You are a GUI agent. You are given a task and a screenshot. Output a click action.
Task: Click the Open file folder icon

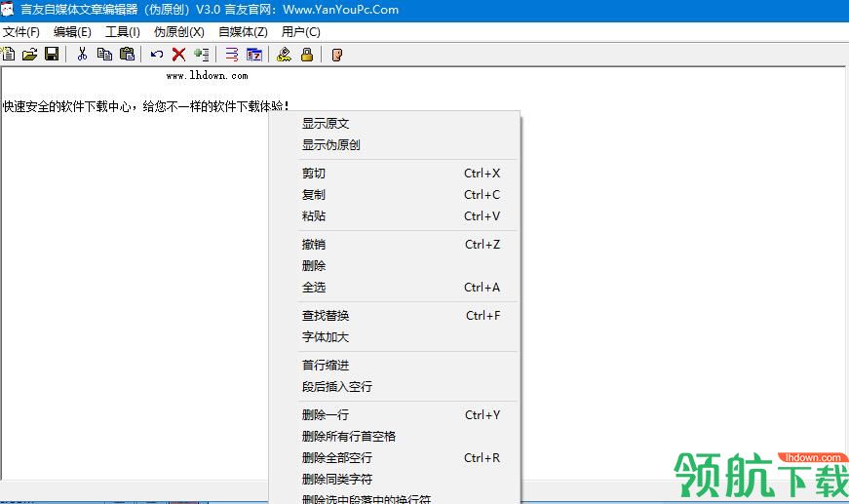(x=30, y=55)
